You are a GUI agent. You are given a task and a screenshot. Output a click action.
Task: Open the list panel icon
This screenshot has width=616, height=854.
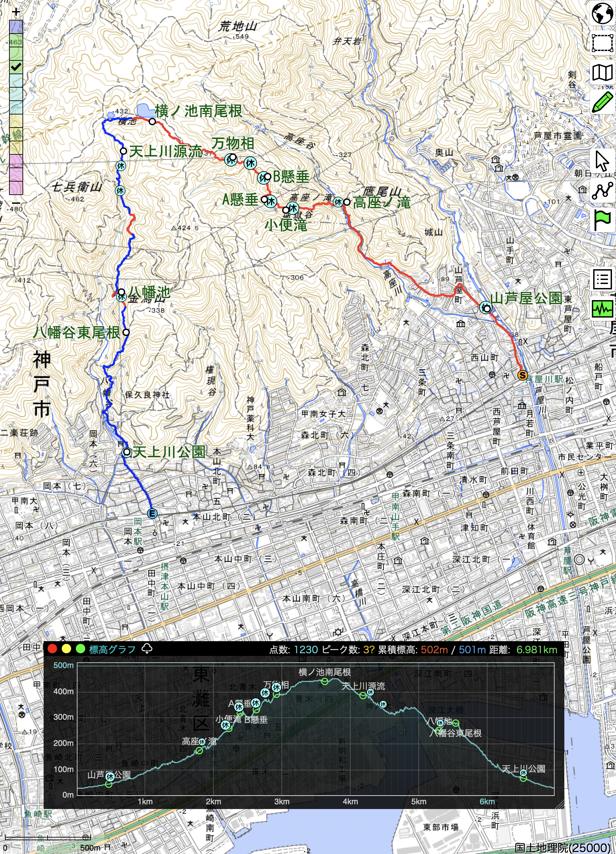pyautogui.click(x=602, y=279)
